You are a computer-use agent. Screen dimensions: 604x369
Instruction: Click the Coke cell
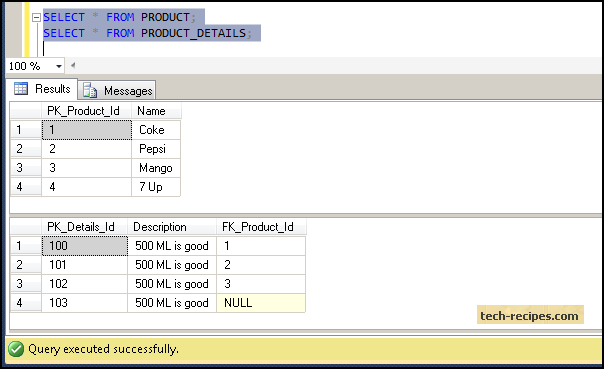tap(156, 130)
